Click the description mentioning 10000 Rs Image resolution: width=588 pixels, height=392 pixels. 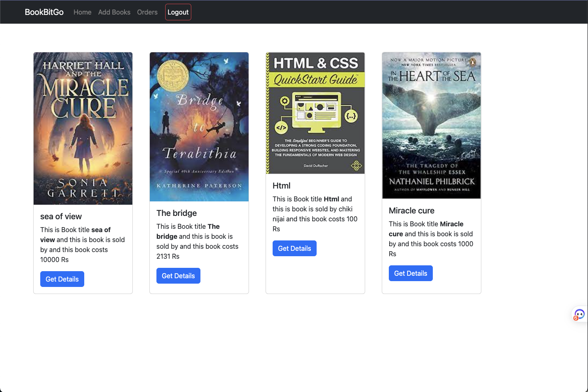(83, 245)
